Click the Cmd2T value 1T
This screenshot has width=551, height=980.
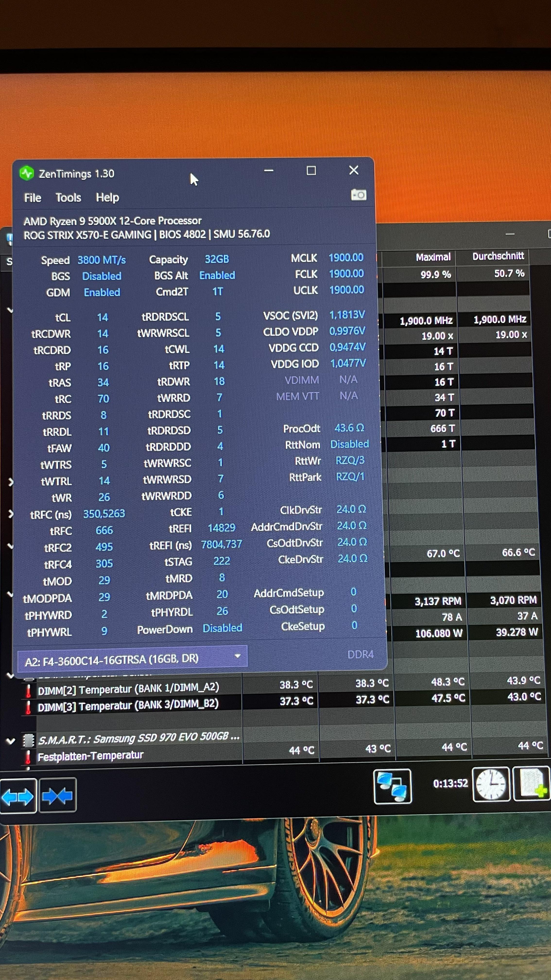click(x=217, y=291)
